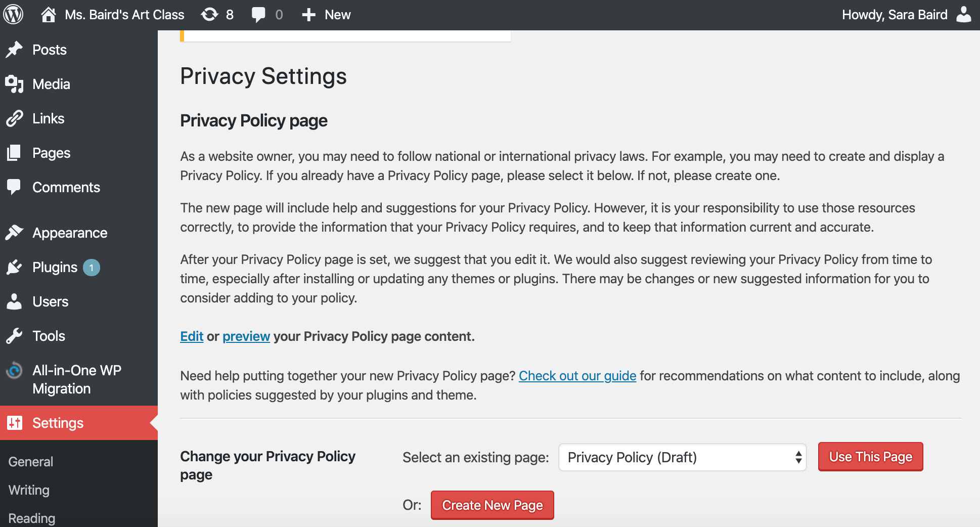Select the Writing settings submenu

(x=29, y=490)
